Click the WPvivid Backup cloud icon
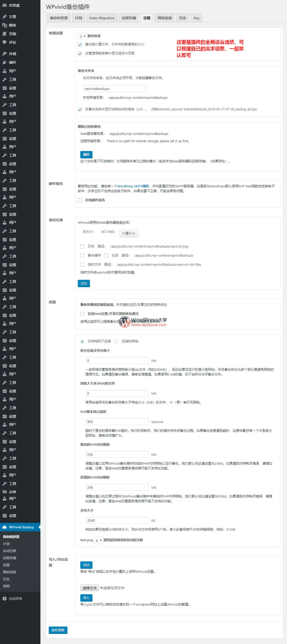This screenshot has width=287, height=644. pos(4,527)
